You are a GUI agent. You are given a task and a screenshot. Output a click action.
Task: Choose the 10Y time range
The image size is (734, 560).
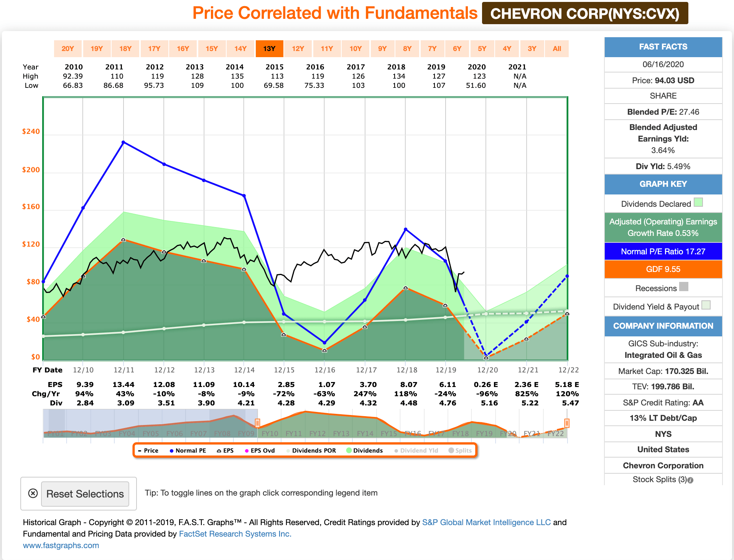tap(355, 49)
